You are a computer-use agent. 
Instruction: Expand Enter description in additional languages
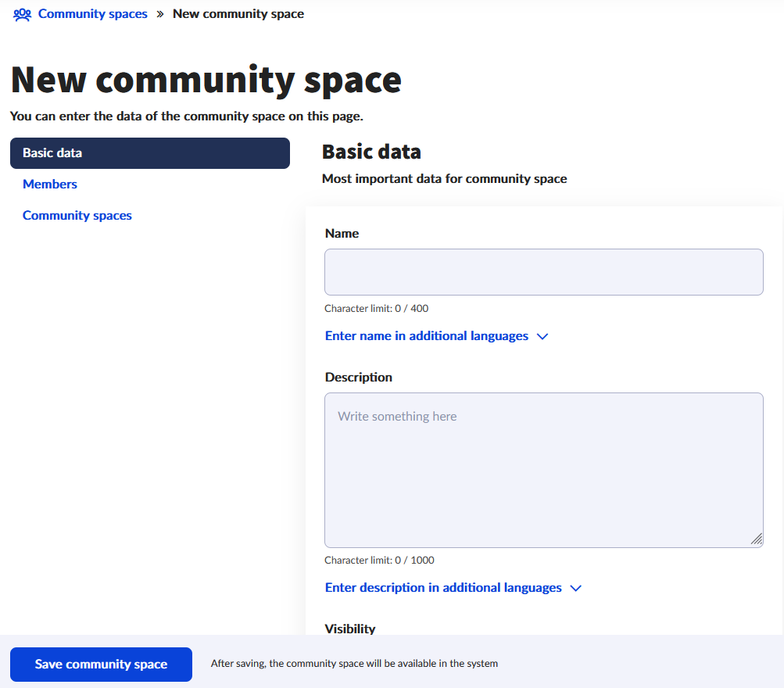443,588
